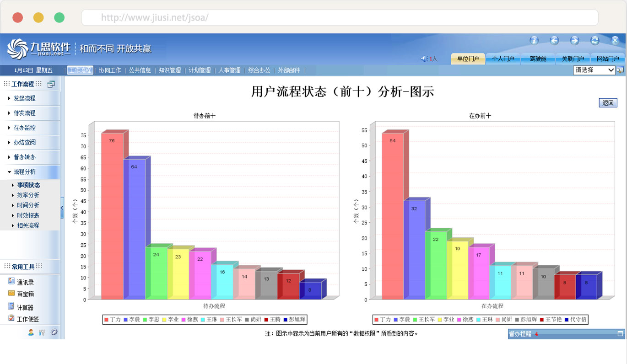Go back using the left arrow icon
The width and height of the screenshot is (627, 364).
[x=554, y=41]
